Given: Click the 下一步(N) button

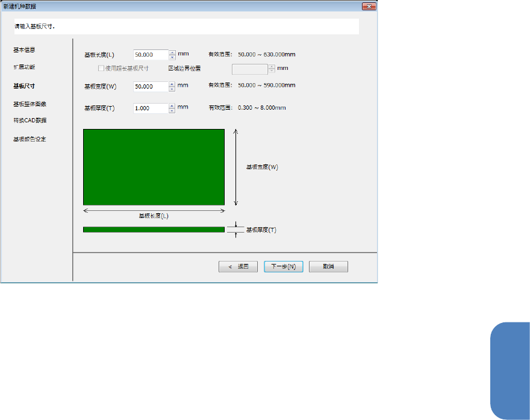Looking at the screenshot, I should [283, 266].
